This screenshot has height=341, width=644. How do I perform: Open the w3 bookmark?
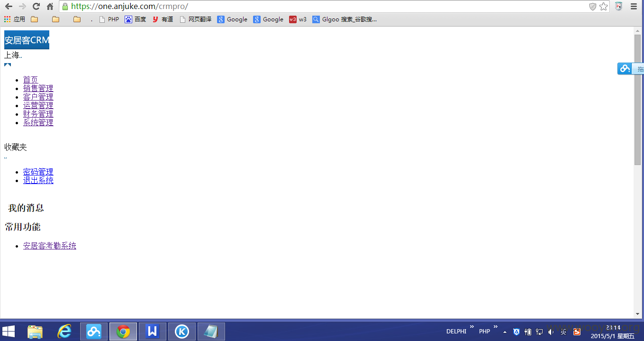pos(298,19)
